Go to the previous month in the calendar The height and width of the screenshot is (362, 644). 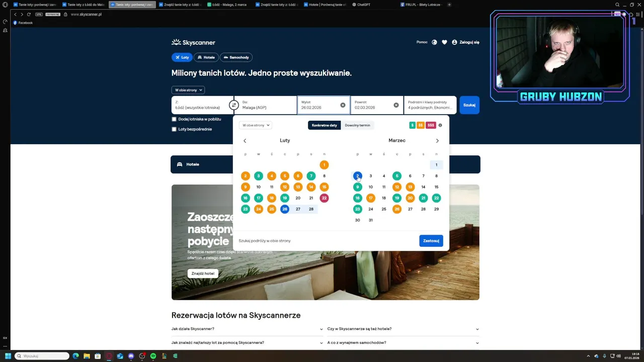(245, 141)
